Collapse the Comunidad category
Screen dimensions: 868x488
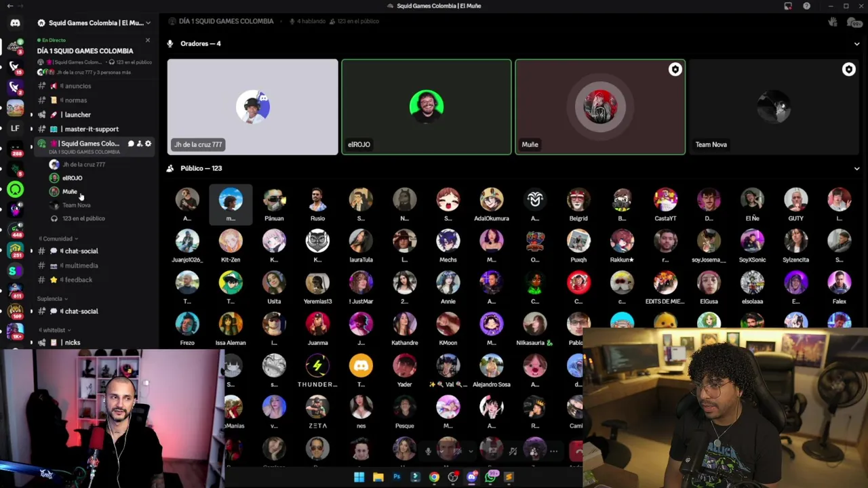58,239
